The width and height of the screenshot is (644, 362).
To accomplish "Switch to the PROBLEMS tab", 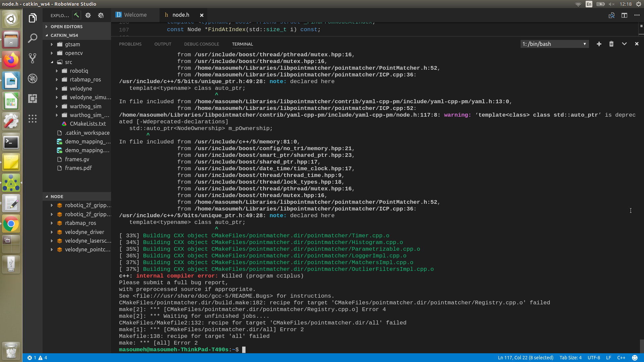I will pyautogui.click(x=130, y=44).
